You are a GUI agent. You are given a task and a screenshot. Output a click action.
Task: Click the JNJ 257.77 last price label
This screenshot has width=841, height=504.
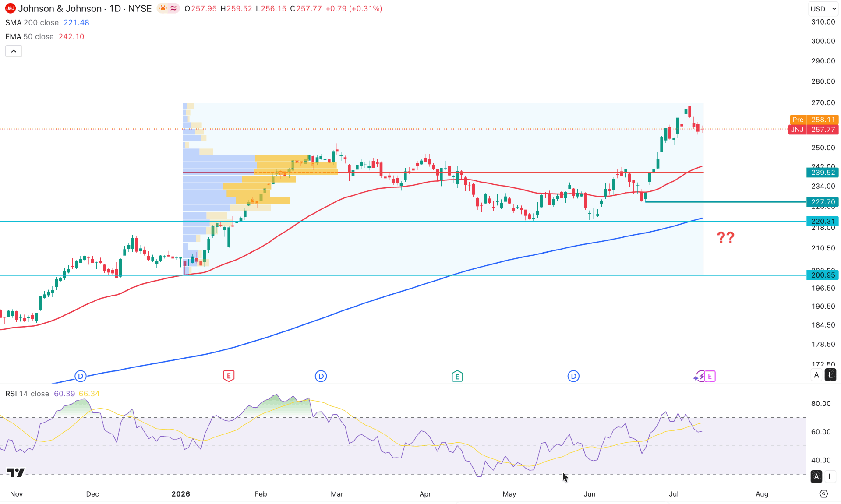point(813,130)
